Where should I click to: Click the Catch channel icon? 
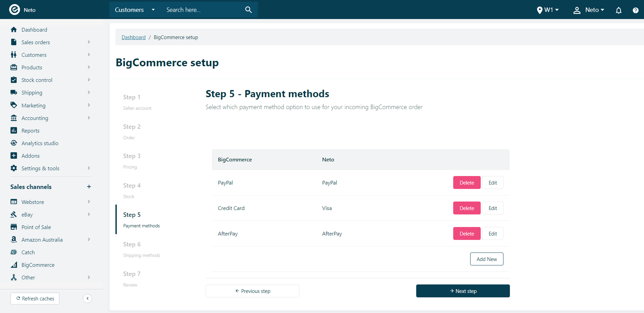pyautogui.click(x=14, y=252)
